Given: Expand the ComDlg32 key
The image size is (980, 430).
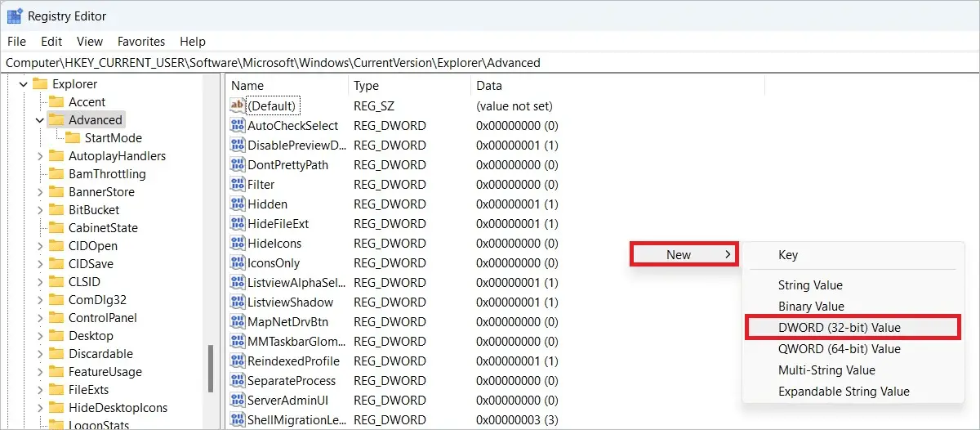Looking at the screenshot, I should tap(39, 299).
